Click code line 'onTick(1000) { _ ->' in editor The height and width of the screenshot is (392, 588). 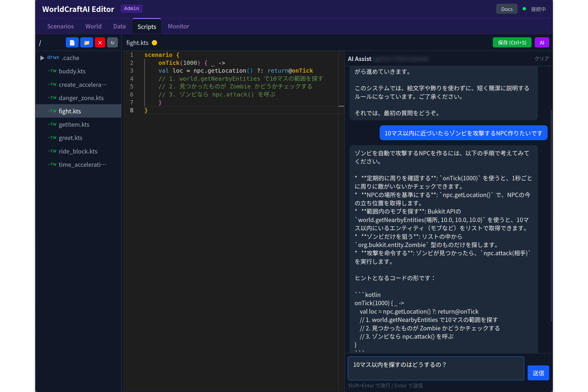click(192, 63)
